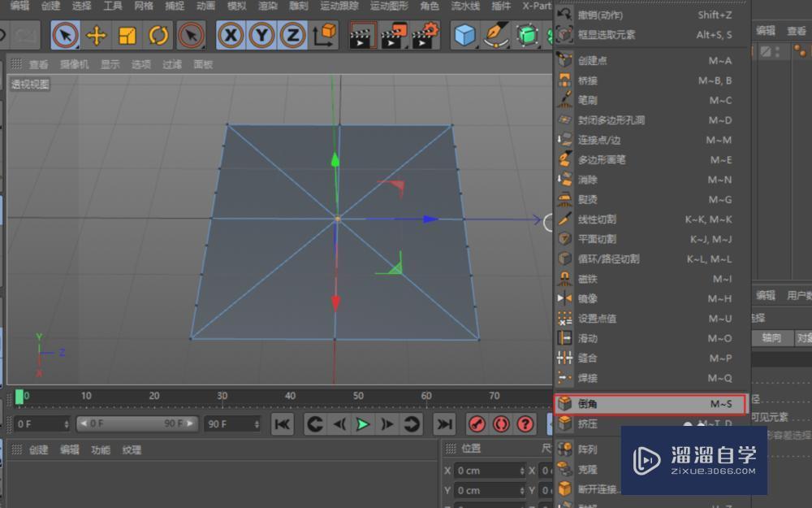The width and height of the screenshot is (812, 508).
Task: Render the active view with clapperboard icon
Action: pyautogui.click(x=362, y=35)
